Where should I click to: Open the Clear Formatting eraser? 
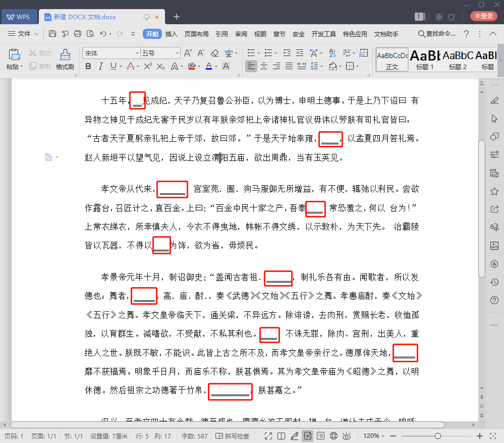click(x=214, y=52)
